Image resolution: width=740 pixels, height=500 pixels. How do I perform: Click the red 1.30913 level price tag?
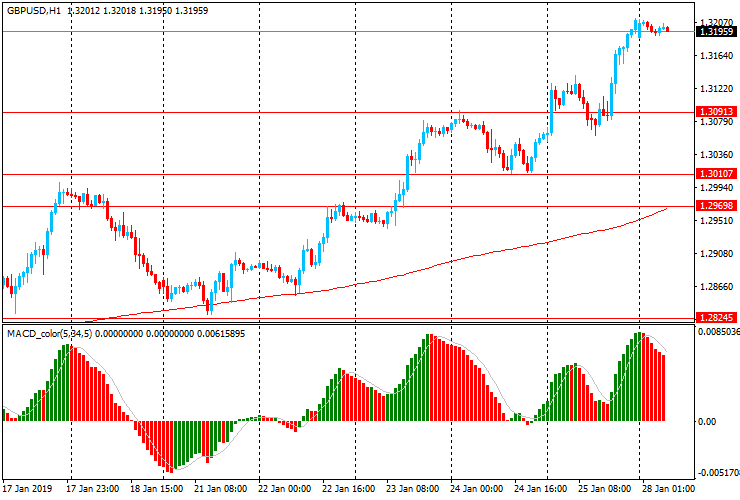tap(716, 112)
